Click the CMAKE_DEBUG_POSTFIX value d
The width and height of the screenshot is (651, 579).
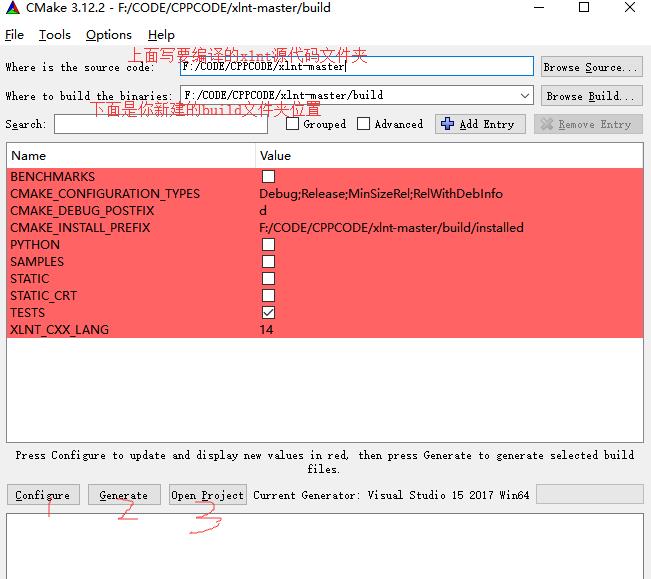pyautogui.click(x=263, y=211)
